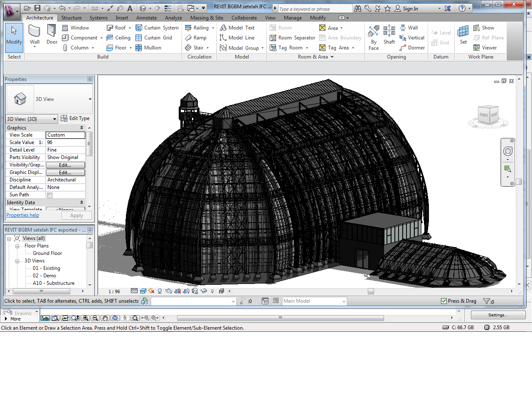Open the Properties help link
532x394 pixels.
tap(23, 215)
